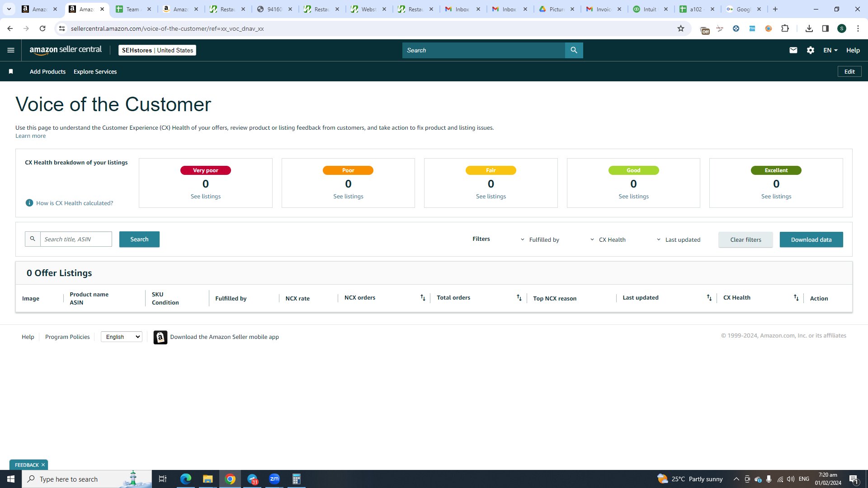See listings under Very poor
This screenshot has width=868, height=488.
pyautogui.click(x=206, y=196)
